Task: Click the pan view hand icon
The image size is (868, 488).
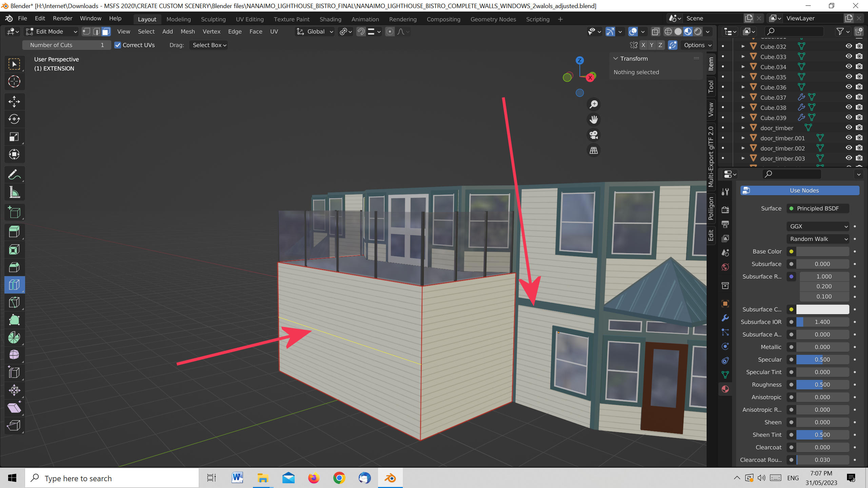Action: 593,120
